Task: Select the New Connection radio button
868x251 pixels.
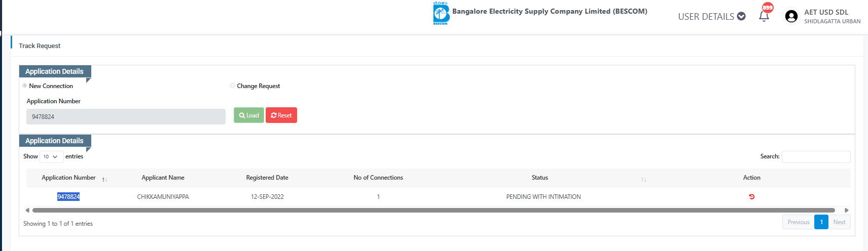Action: (x=25, y=86)
